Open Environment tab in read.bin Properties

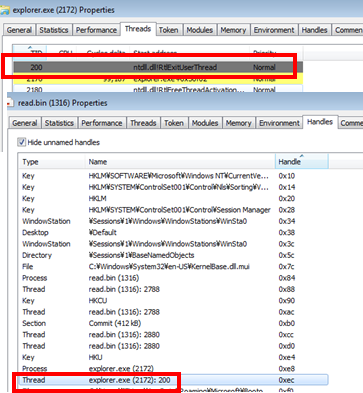coord(279,123)
